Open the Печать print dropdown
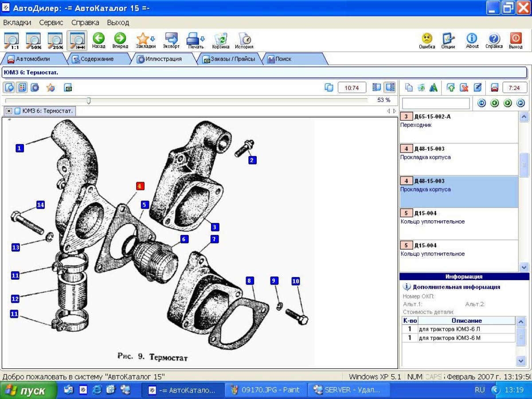Screen dimensions: 532x399 [195, 40]
